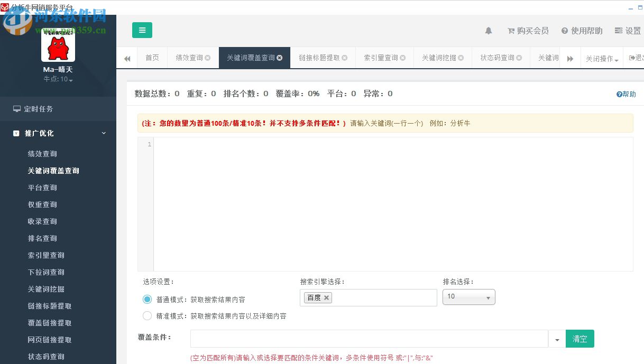Open 设置 from the top toolbar
This screenshot has width=644, height=364.
coord(628,31)
